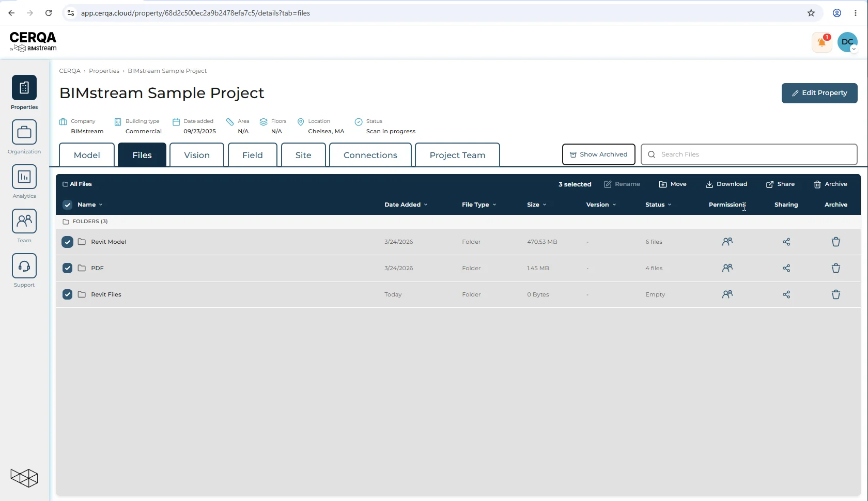The width and height of the screenshot is (868, 501).
Task: Open the Team sidebar icon
Action: pos(24,221)
